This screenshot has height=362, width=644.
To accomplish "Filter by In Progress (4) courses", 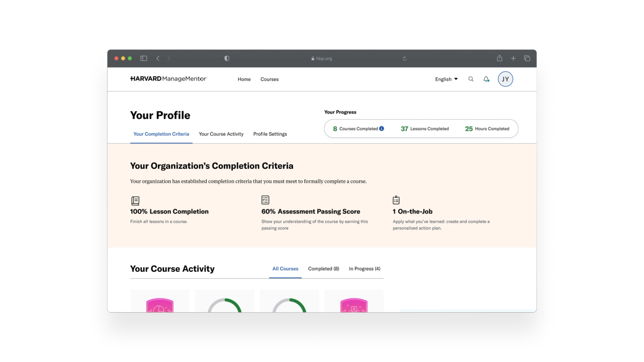I will (364, 269).
